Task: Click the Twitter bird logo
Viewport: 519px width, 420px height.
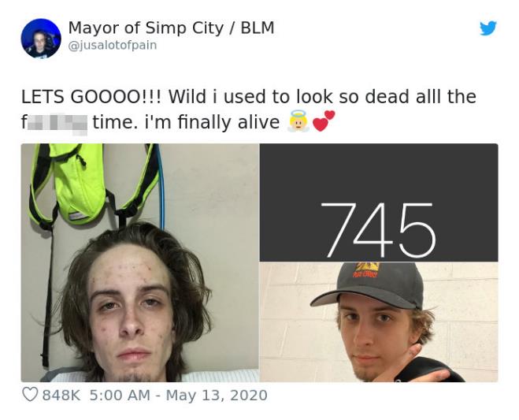Action: (x=488, y=28)
